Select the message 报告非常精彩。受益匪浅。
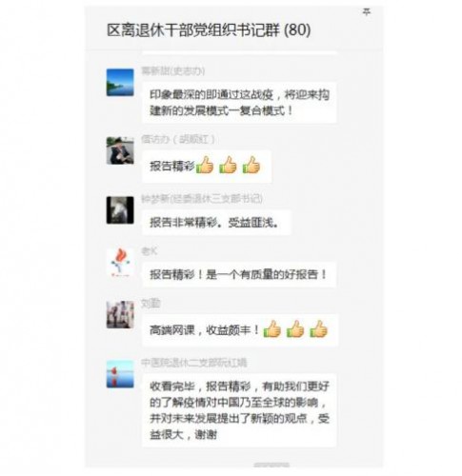 coord(216,223)
